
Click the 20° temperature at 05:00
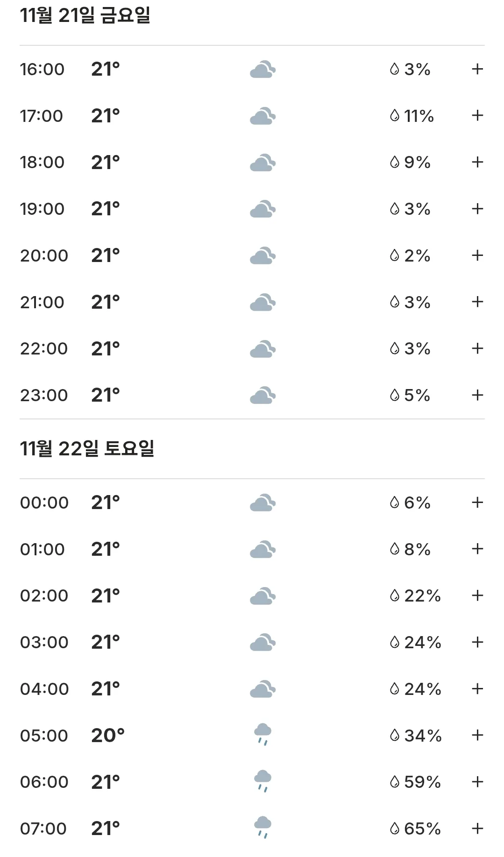click(108, 735)
